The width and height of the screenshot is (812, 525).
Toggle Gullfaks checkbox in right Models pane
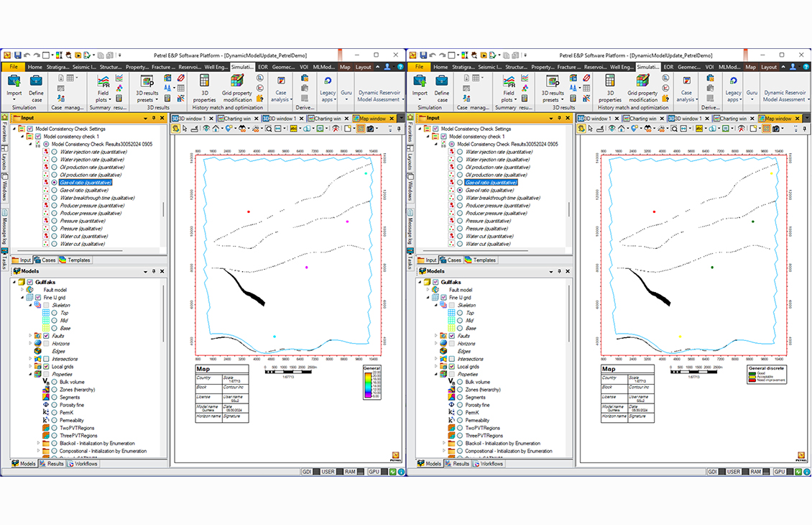(x=435, y=282)
